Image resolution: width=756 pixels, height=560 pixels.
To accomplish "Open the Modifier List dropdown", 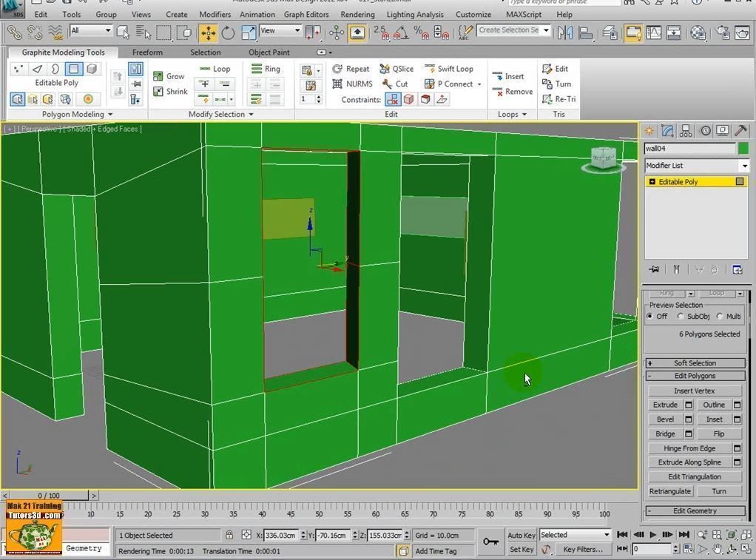I will tap(696, 166).
